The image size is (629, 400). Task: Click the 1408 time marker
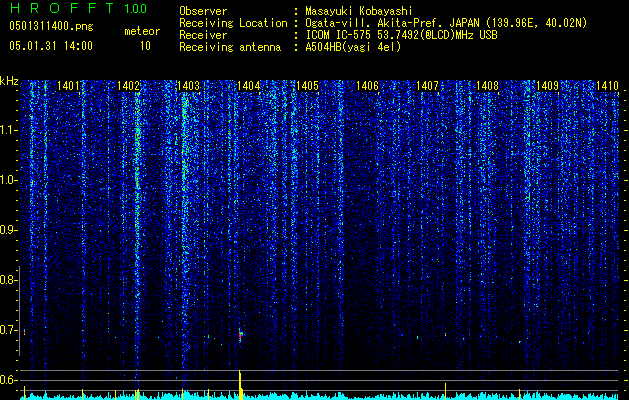(487, 85)
